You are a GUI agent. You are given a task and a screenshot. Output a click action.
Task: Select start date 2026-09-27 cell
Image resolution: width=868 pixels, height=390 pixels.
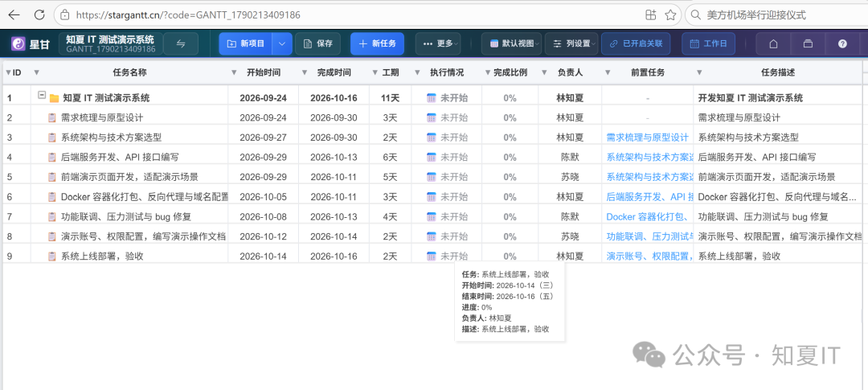(x=263, y=138)
